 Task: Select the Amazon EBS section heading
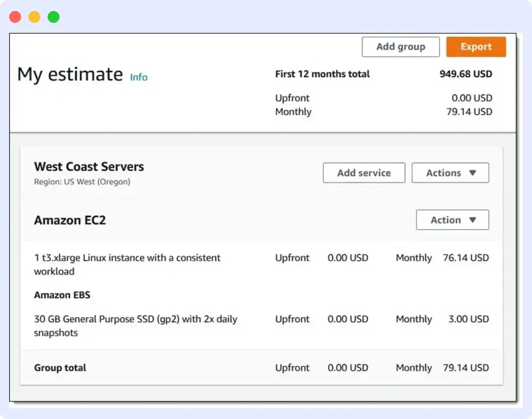coord(62,295)
